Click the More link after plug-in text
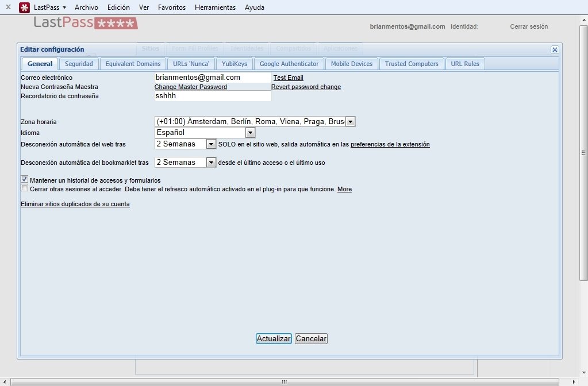 coord(345,189)
